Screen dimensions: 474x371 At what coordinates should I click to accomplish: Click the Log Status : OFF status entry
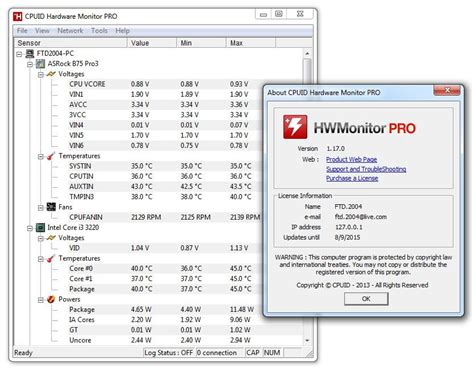tap(169, 353)
